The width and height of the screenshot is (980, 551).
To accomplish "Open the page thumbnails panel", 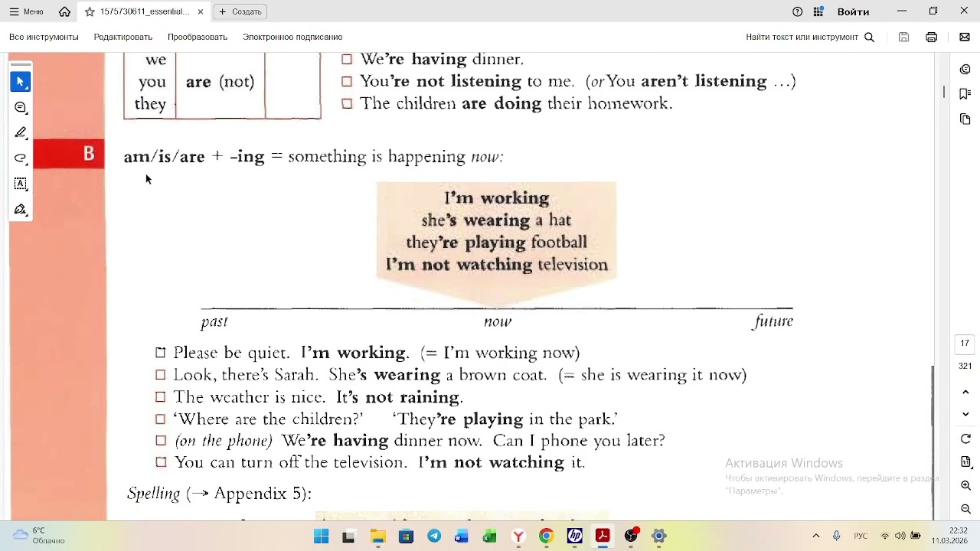I will (965, 119).
